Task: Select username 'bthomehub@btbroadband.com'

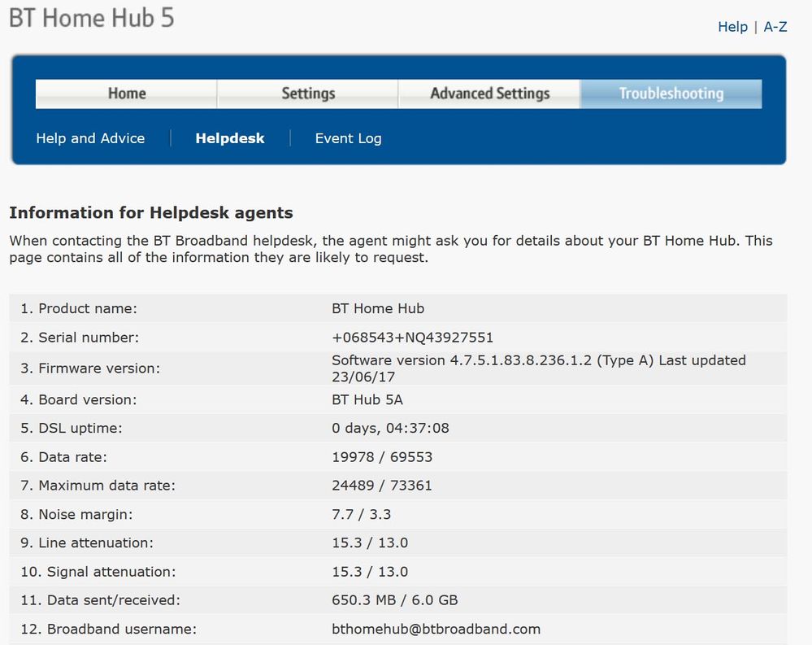Action: pos(436,630)
